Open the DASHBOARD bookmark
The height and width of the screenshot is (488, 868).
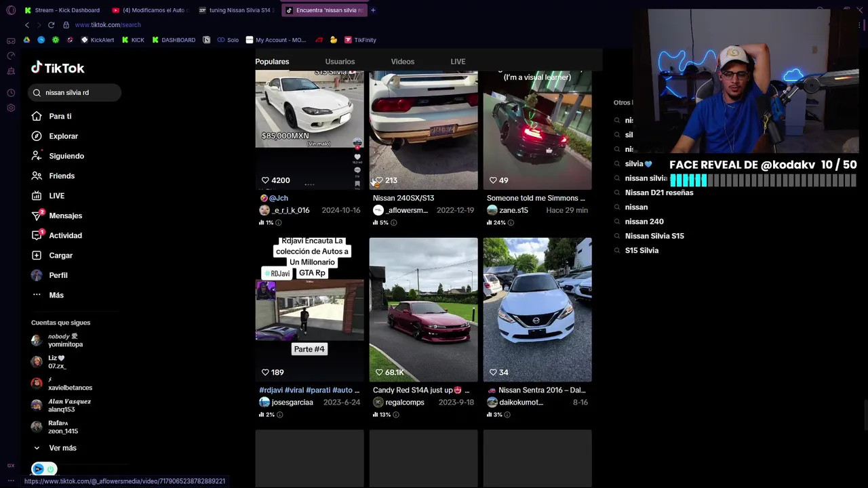[174, 40]
